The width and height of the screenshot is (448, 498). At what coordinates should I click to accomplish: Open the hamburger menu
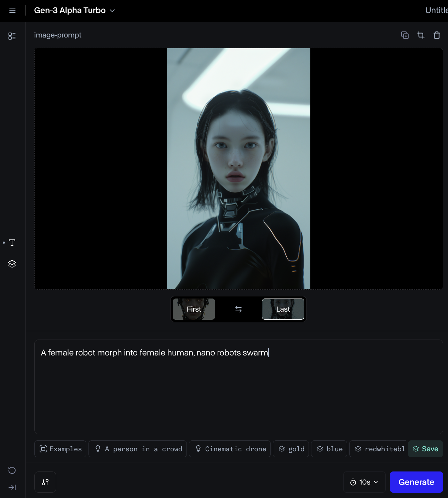click(12, 10)
